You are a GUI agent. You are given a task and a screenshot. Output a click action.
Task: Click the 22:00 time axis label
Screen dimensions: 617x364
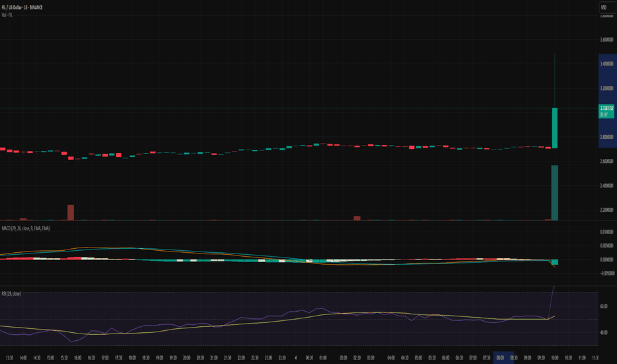(241, 357)
